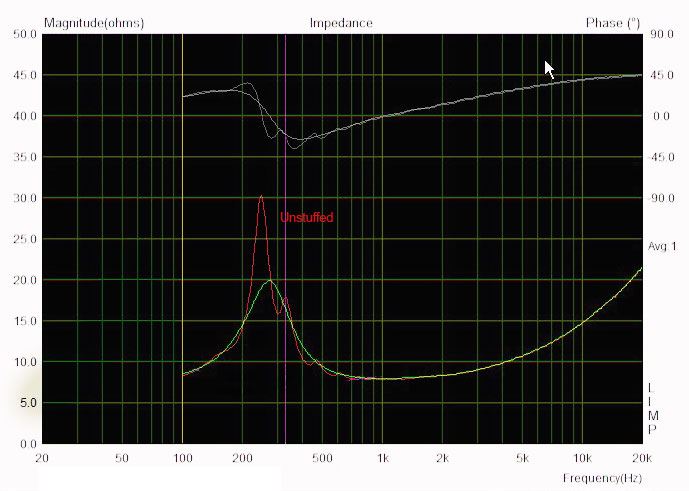The image size is (689, 491).
Task: Click the '5k' frequency axis label
Action: coord(522,458)
